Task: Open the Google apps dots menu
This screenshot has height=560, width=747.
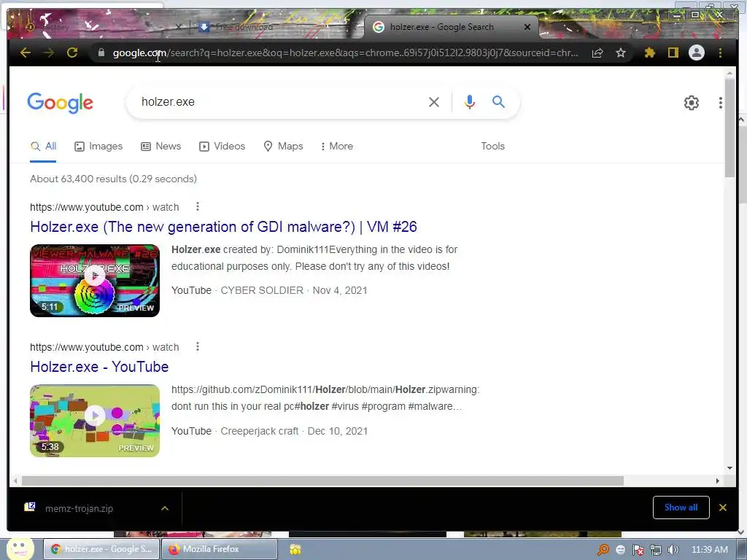Action: pyautogui.click(x=720, y=103)
